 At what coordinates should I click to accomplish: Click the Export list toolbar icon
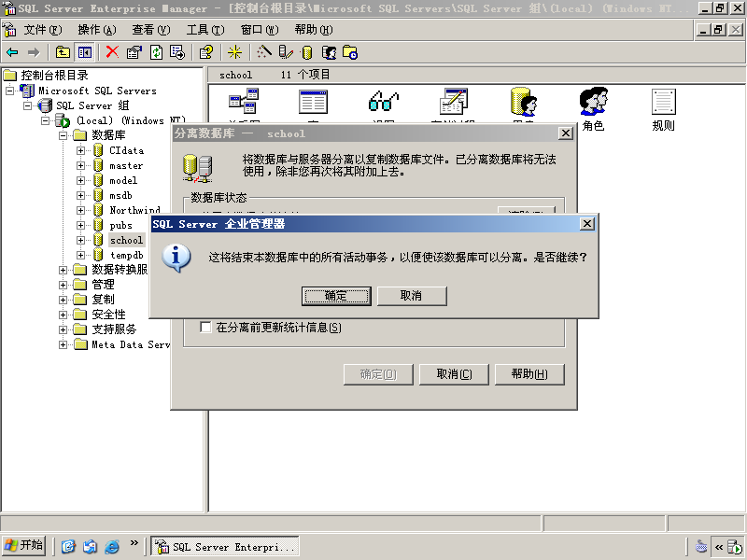click(x=177, y=52)
